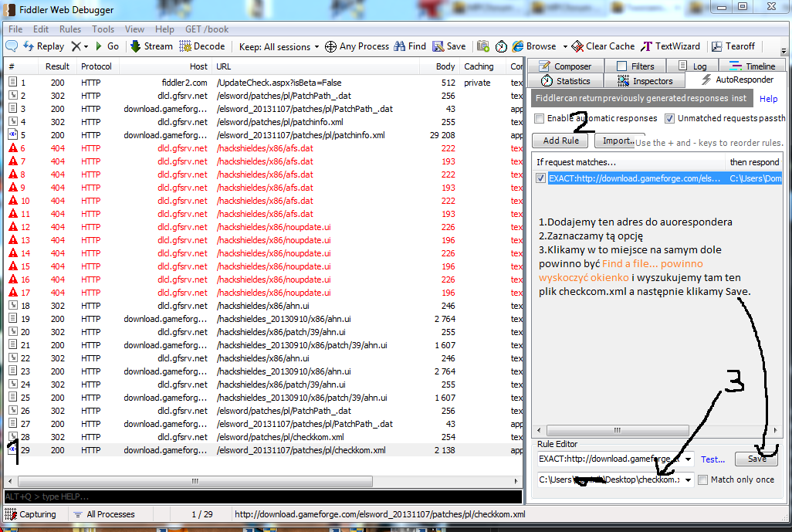Click the toolbar overflow arrow
The image size is (792, 532).
(784, 50)
